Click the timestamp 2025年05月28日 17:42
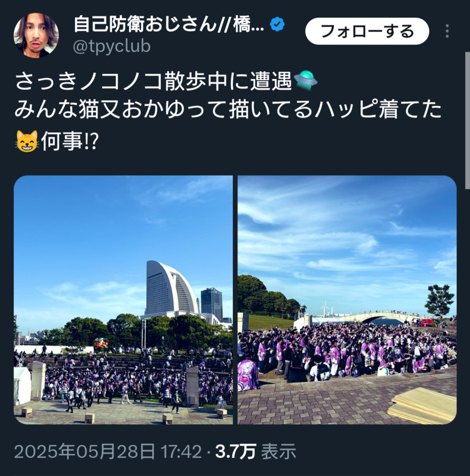Screen dimensions: 470x476 [x=108, y=452]
